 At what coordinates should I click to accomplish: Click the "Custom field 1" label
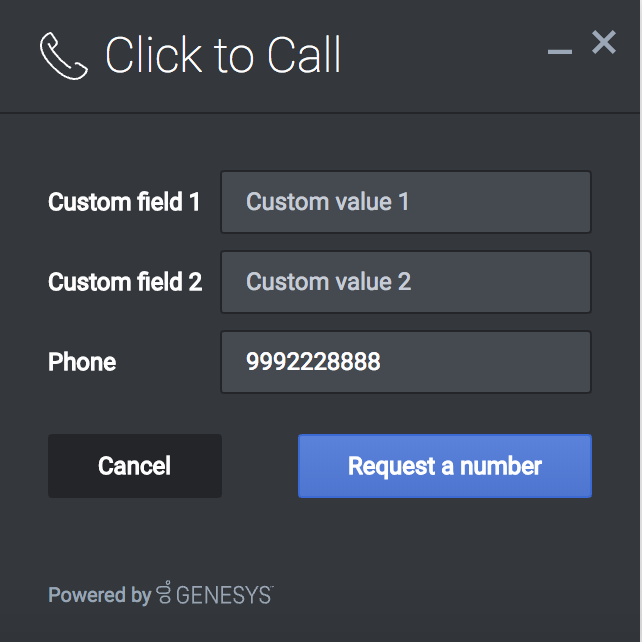pos(124,202)
